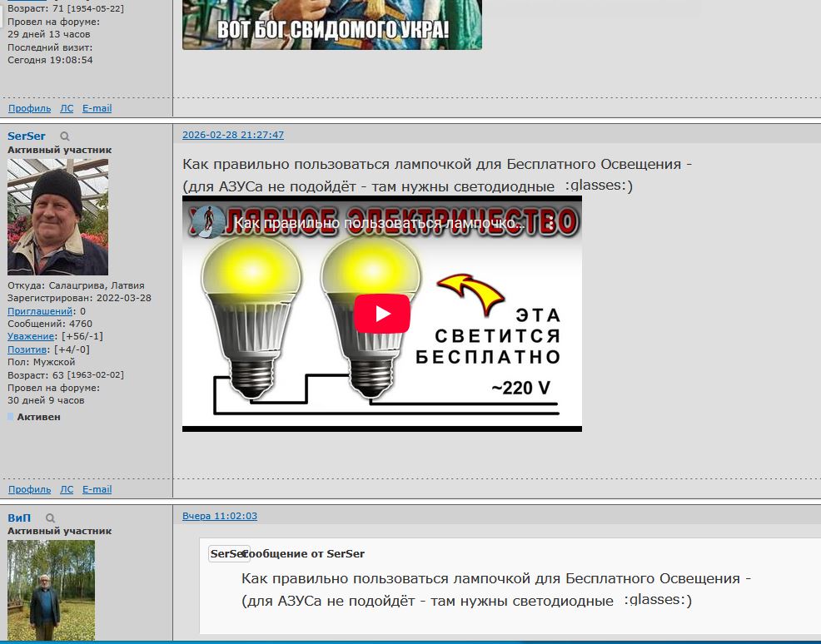
Task: Open post timestamp Вчера 11:02:03
Action: tap(219, 516)
